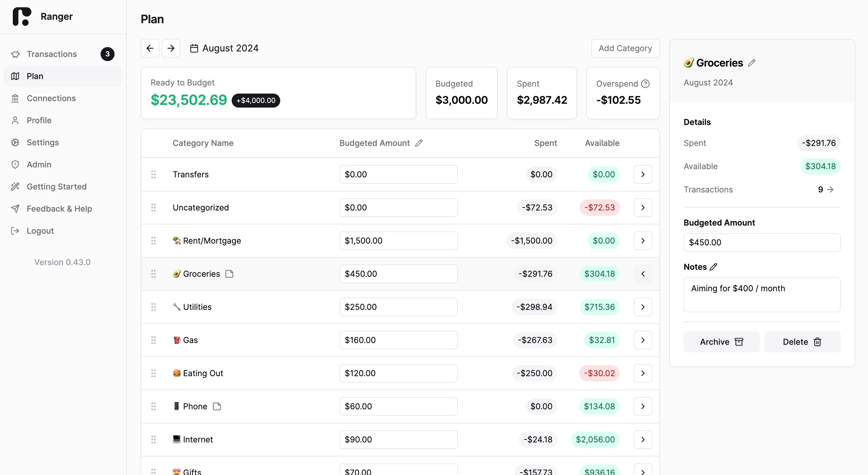Click the drag handle on the Rent/Mortgage row
This screenshot has height=475, width=868.
tap(154, 240)
